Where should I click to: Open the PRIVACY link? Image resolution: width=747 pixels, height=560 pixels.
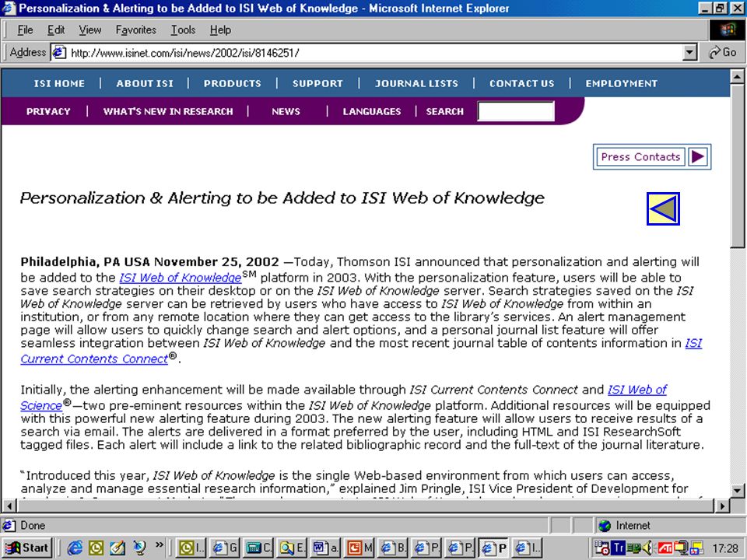point(48,111)
